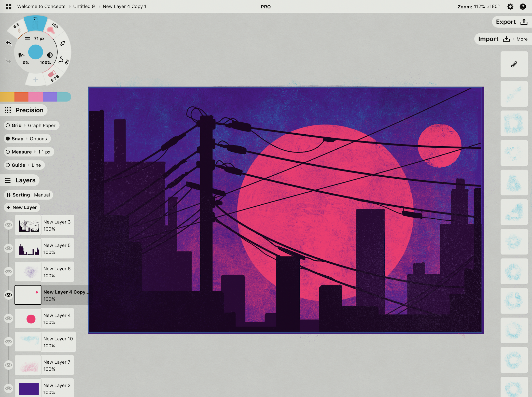Open the Untitled 9 breadcrumb item

[84, 7]
